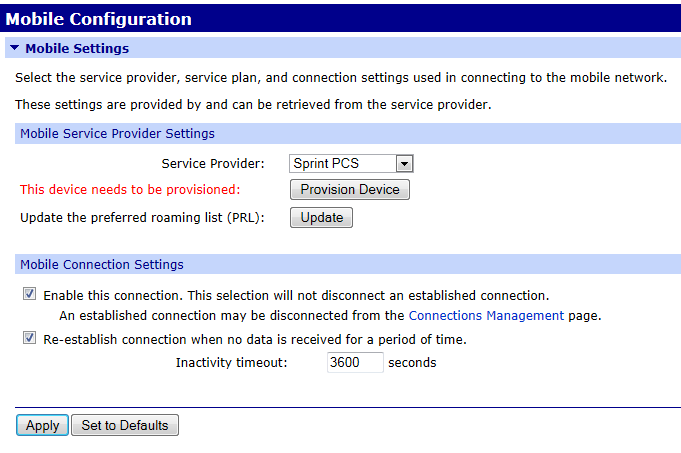Click the Update PRL button

tap(321, 217)
